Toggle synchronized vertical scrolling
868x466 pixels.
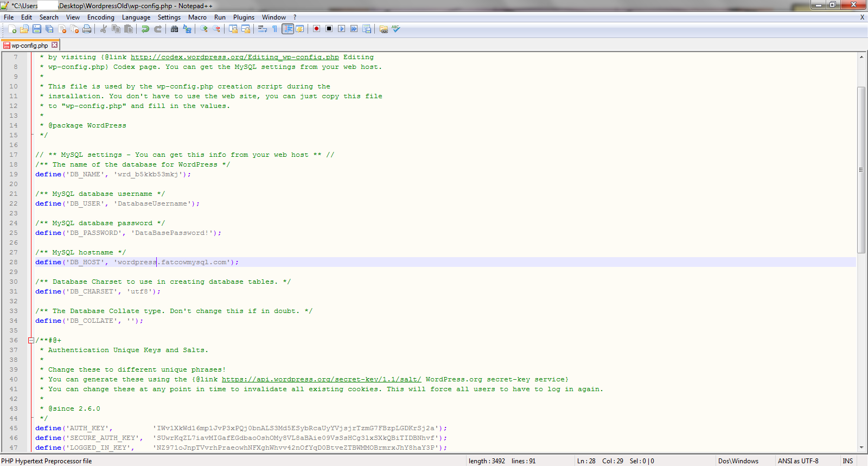tap(233, 29)
